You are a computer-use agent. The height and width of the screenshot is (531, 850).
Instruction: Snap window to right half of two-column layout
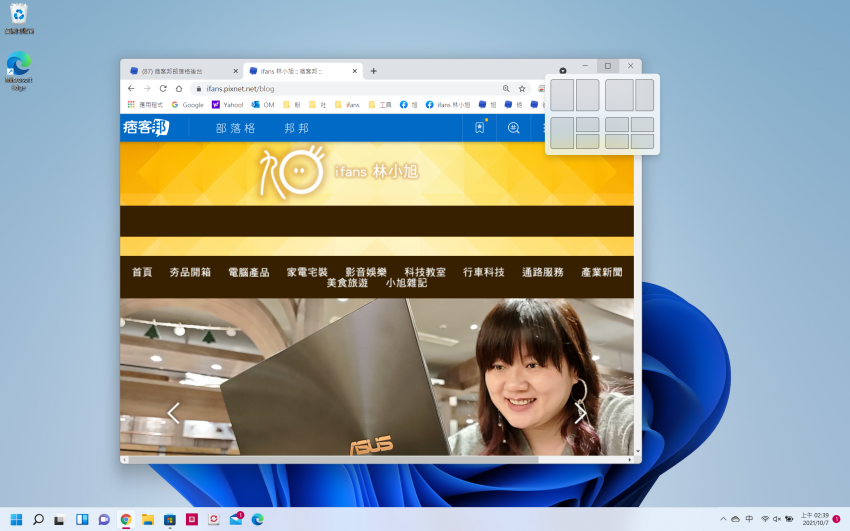tap(587, 95)
